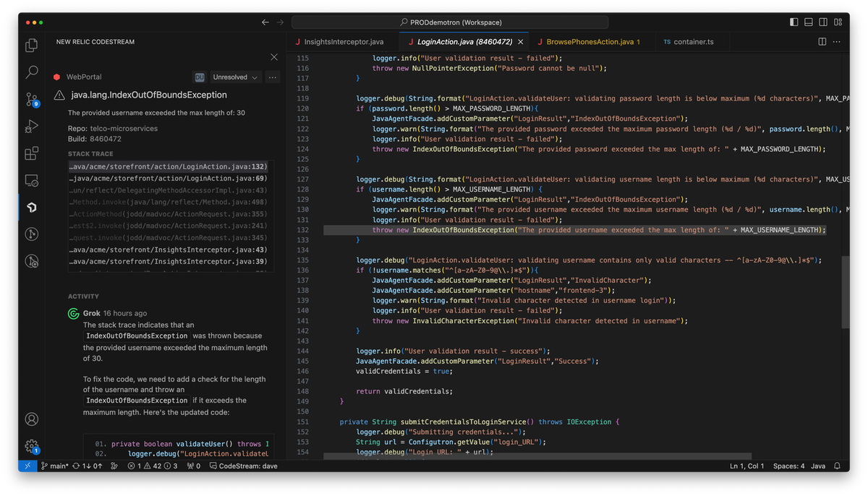Viewport: 868px width, 496px height.
Task: Open the editor's more actions ellipsis
Action: pyautogui.click(x=837, y=42)
